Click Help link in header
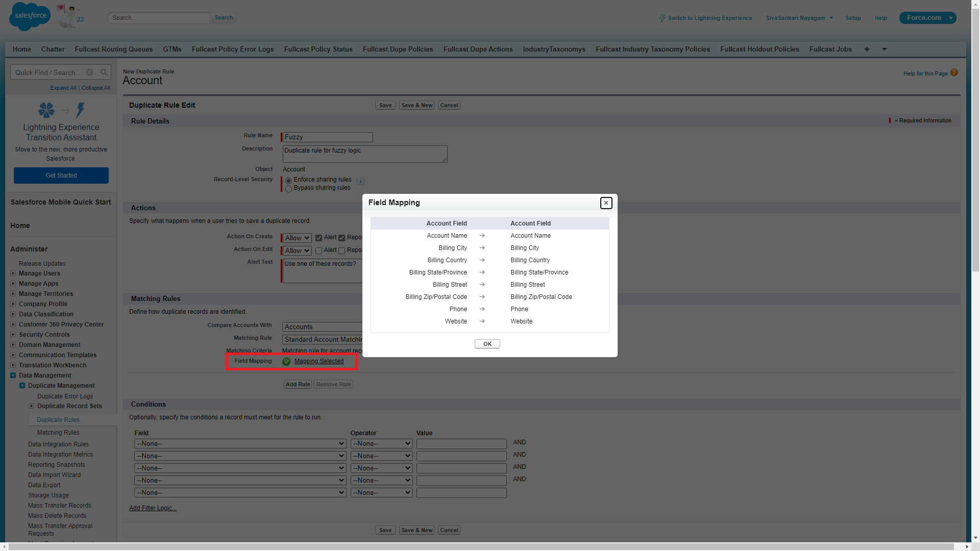 (881, 18)
